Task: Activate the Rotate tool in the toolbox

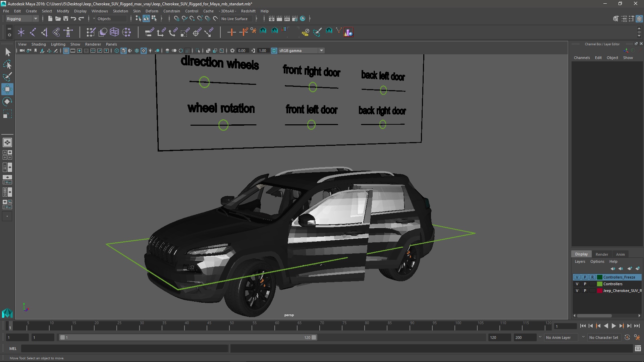Action: [7, 102]
